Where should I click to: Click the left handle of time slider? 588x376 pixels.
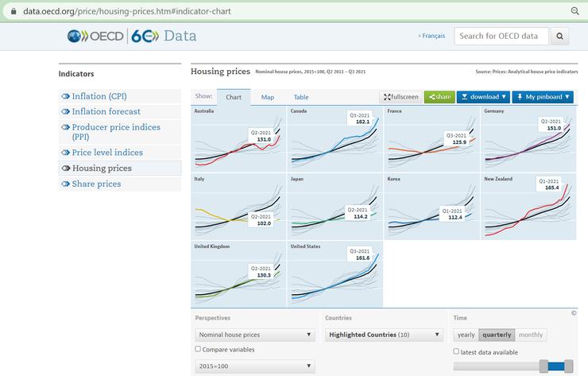tap(544, 366)
